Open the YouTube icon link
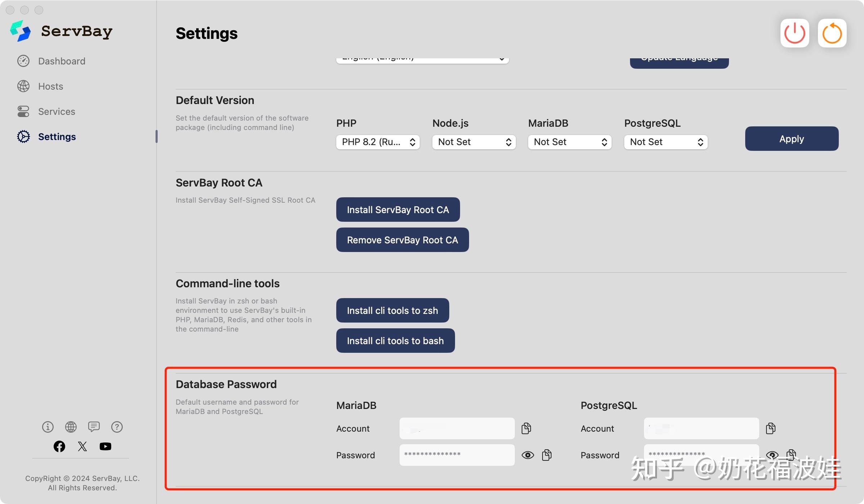Screen dimensions: 864x504 coord(105,446)
